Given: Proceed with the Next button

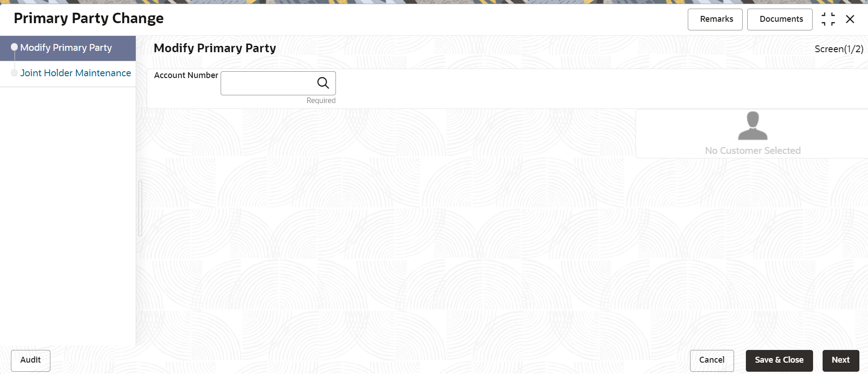Looking at the screenshot, I should click(841, 360).
